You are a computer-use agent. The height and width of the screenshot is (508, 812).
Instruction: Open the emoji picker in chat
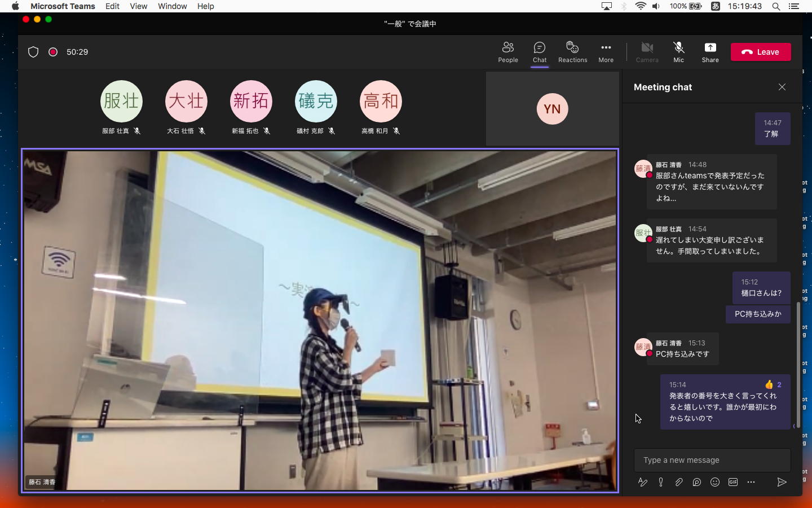pos(715,482)
